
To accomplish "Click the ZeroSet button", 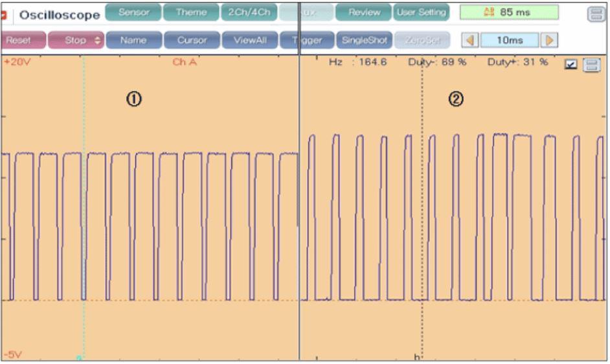I will tap(422, 40).
